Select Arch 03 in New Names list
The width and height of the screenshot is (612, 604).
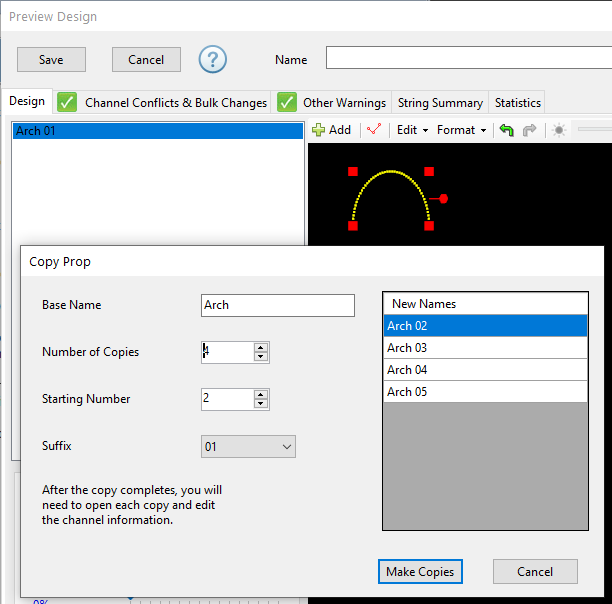(484, 348)
